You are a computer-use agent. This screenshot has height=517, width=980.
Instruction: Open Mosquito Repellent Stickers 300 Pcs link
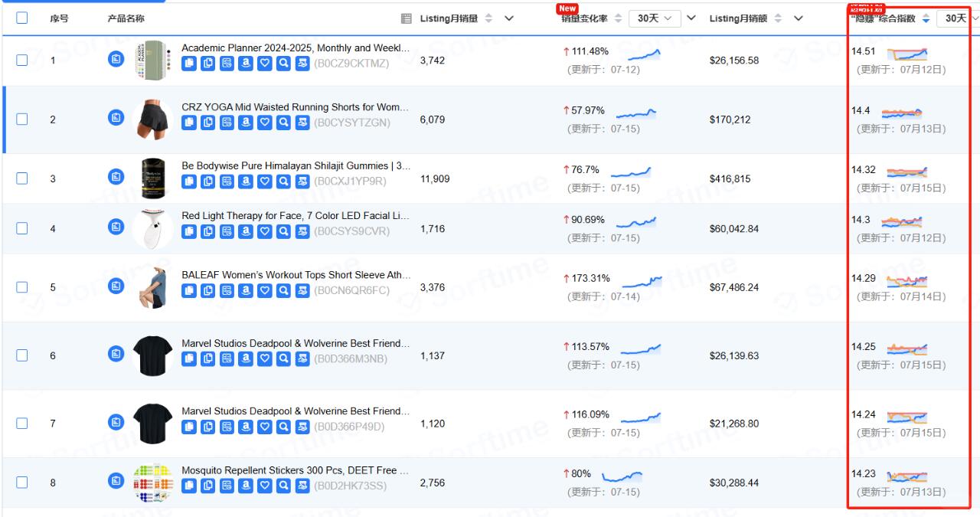[296, 470]
